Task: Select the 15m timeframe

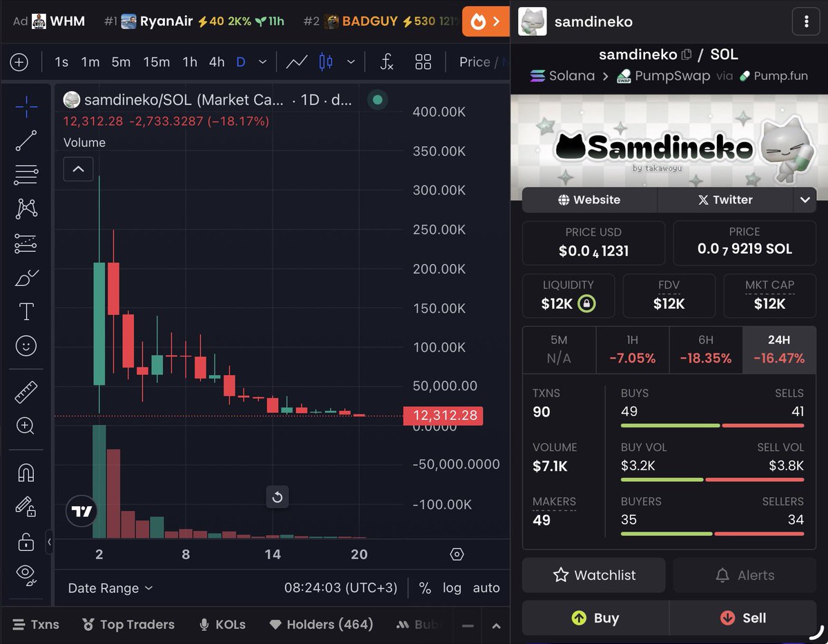Action: pyautogui.click(x=157, y=62)
